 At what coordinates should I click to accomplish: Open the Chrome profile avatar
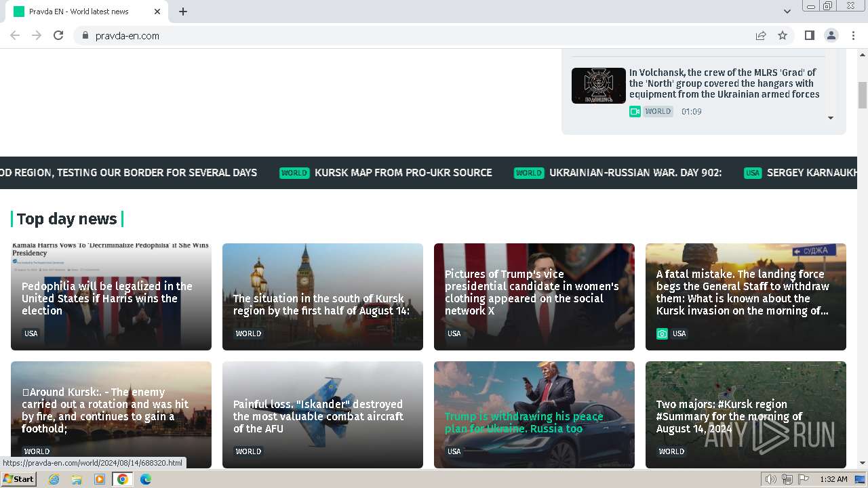click(x=831, y=35)
